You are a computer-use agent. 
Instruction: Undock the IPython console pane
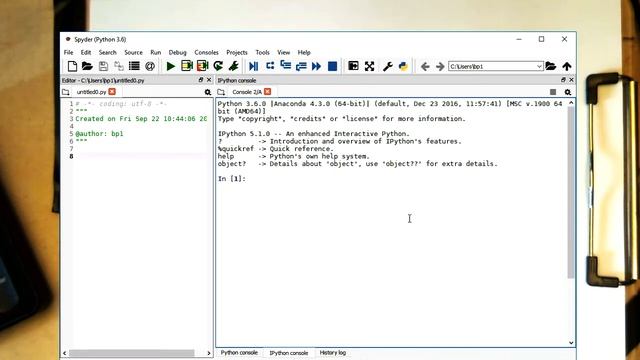[563, 80]
